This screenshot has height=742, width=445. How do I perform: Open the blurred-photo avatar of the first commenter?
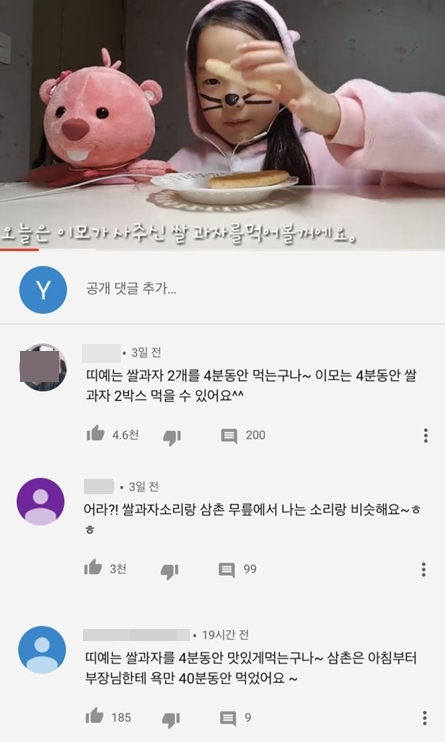[43, 367]
